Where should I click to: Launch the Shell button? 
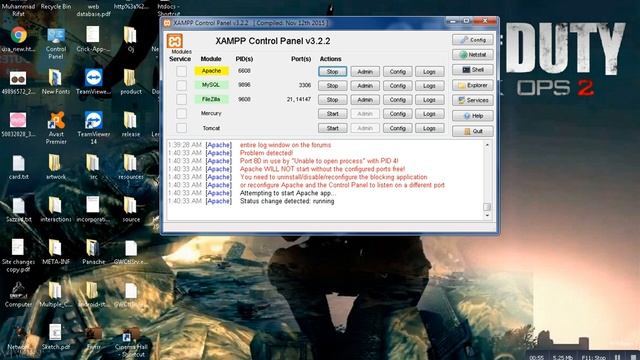(x=473, y=70)
